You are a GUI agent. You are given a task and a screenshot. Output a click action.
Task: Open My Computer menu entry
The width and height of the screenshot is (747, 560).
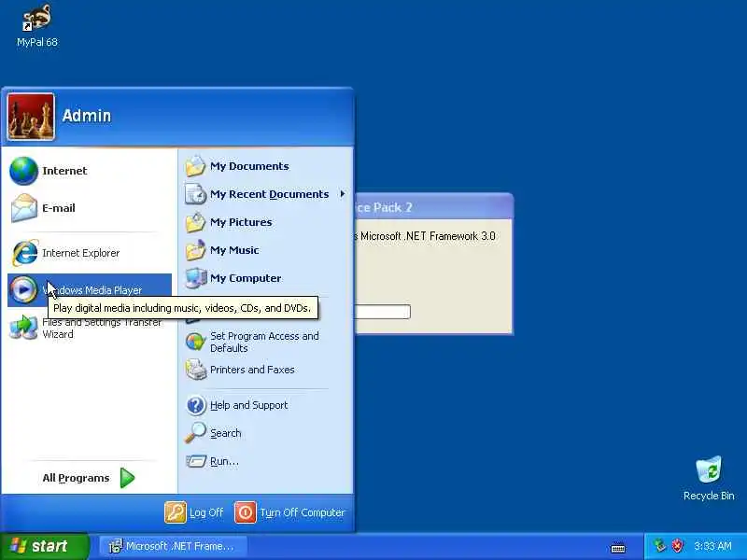tap(265, 278)
